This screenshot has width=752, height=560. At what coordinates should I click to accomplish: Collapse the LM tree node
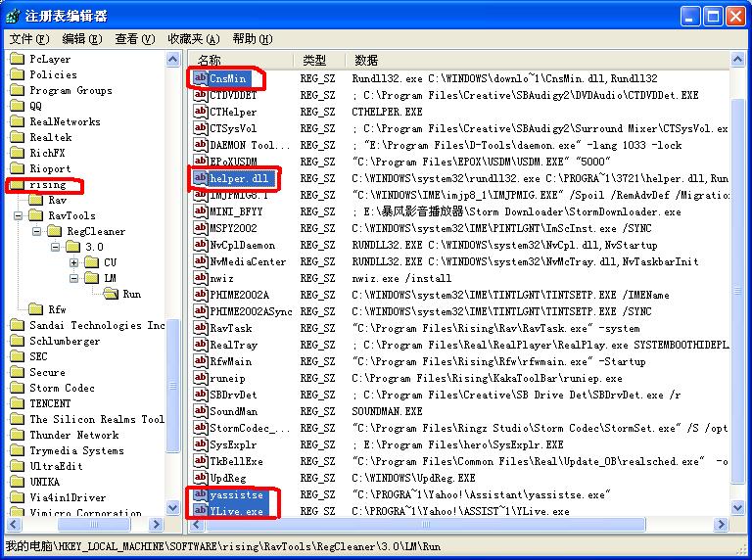(73, 279)
